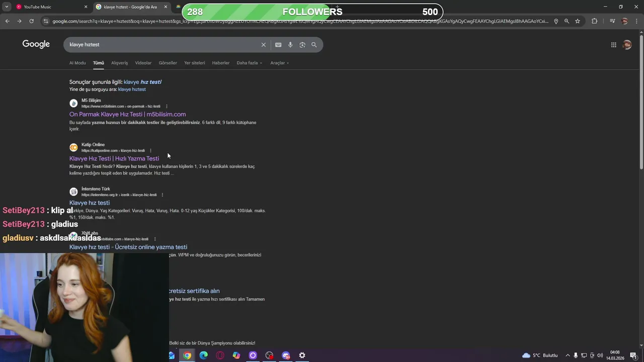644x362 pixels.
Task: Open the purple circle app in taskbar
Action: [x=253, y=355]
